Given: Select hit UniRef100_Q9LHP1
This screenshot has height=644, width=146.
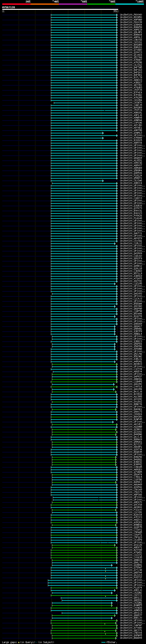Looking at the screenshot, I should click(131, 32).
